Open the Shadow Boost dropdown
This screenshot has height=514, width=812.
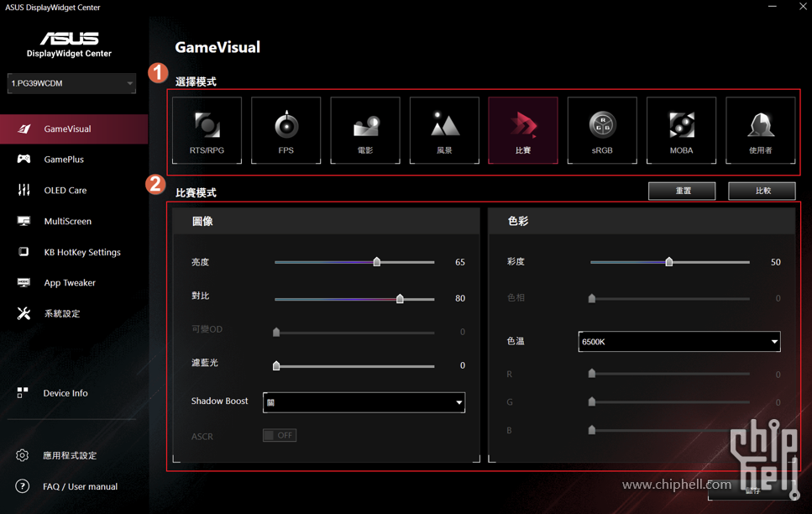pyautogui.click(x=364, y=402)
